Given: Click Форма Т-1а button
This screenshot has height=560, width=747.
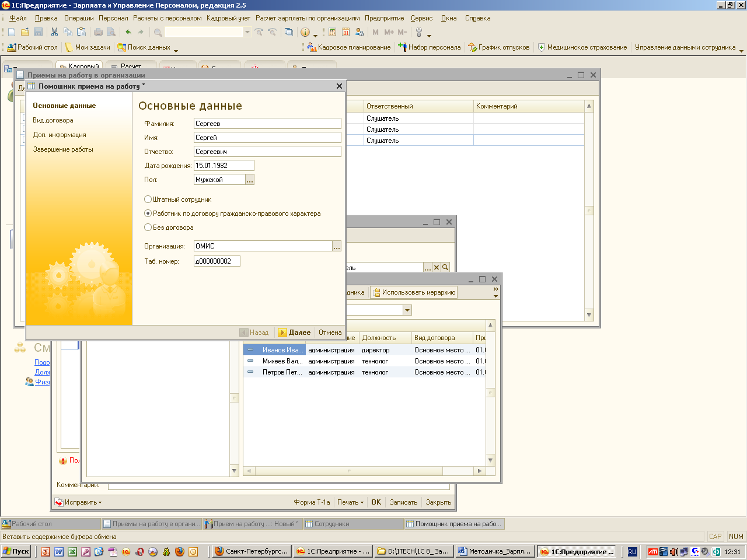Looking at the screenshot, I should [x=312, y=502].
